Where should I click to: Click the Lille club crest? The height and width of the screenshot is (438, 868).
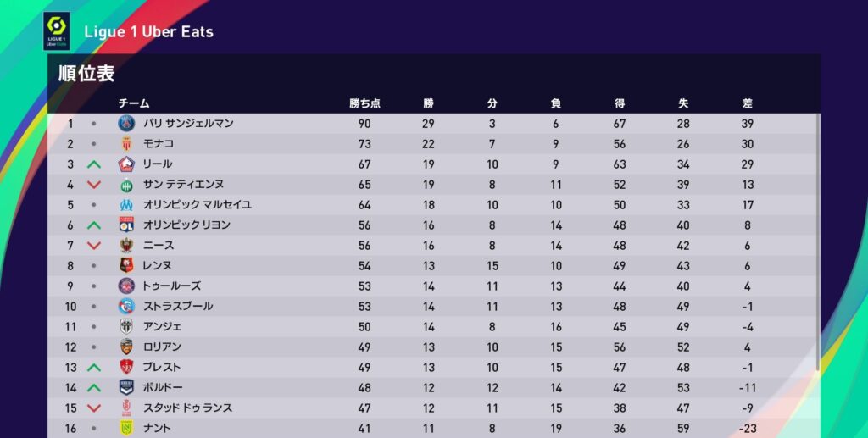click(126, 164)
